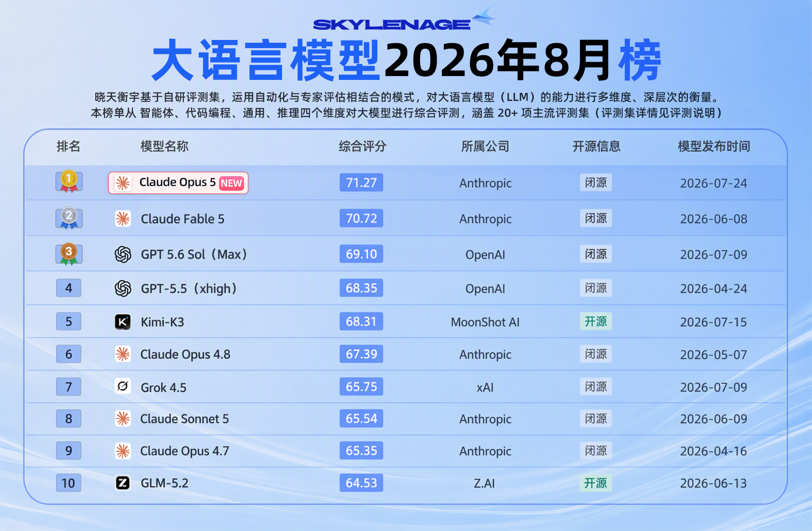Screen dimensions: 812x531
Task: Select the rank 5 number badge
Action: 69,321
